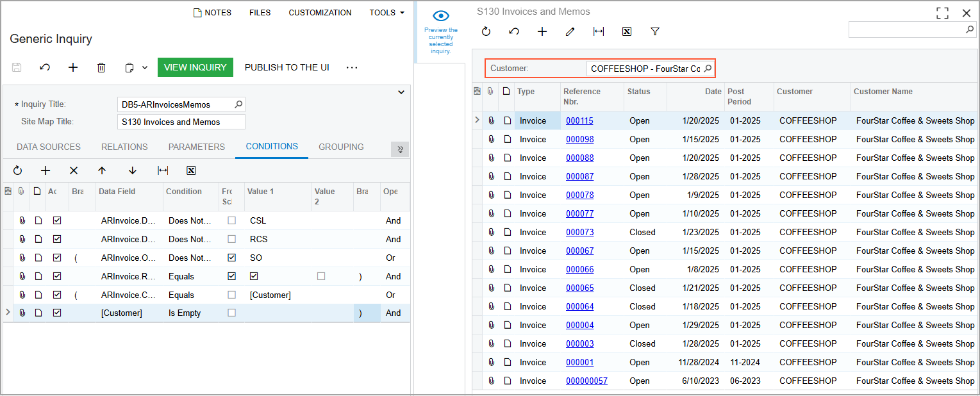Toggle From Schema checkbox for the SO row

(231, 258)
